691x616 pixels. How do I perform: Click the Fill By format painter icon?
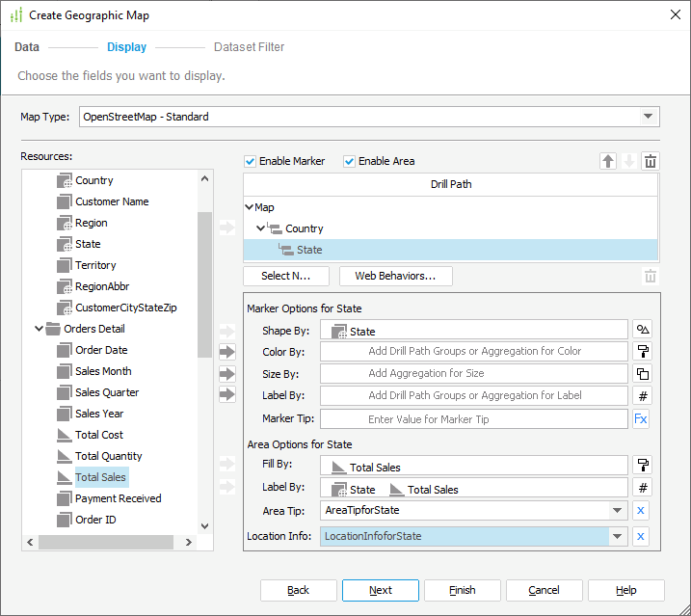pyautogui.click(x=643, y=467)
